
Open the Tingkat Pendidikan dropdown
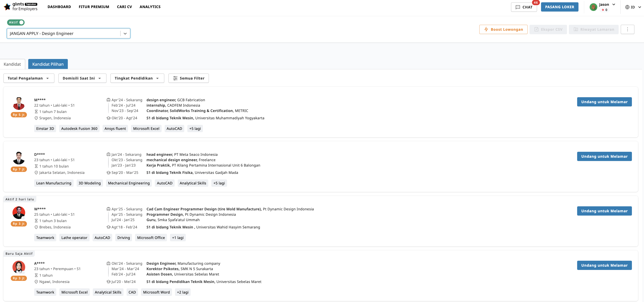click(137, 78)
